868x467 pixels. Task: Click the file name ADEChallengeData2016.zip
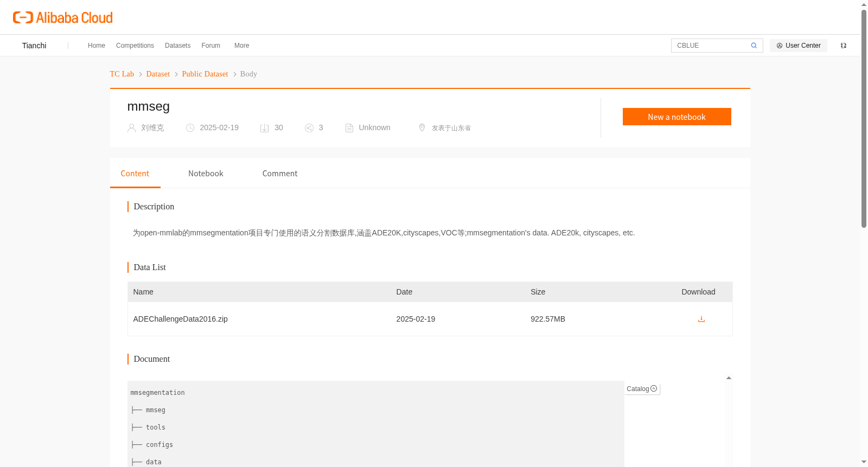pyautogui.click(x=181, y=319)
